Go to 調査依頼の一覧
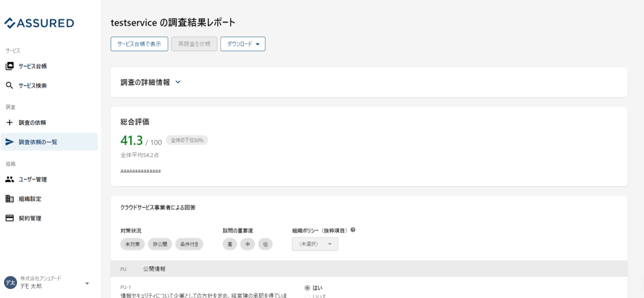This screenshot has height=298, width=644. point(49,142)
